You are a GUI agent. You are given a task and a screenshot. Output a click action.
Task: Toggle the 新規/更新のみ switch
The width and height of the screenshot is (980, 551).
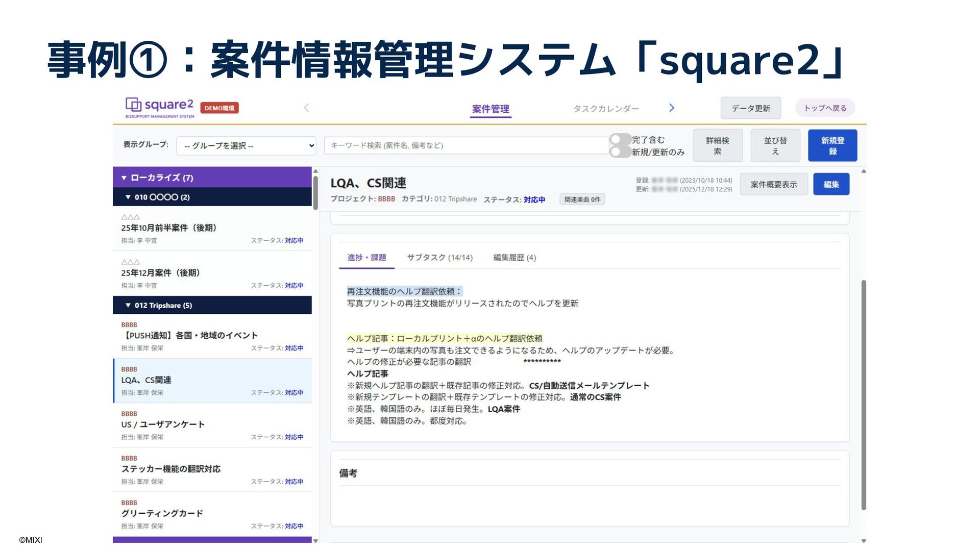pos(620,152)
